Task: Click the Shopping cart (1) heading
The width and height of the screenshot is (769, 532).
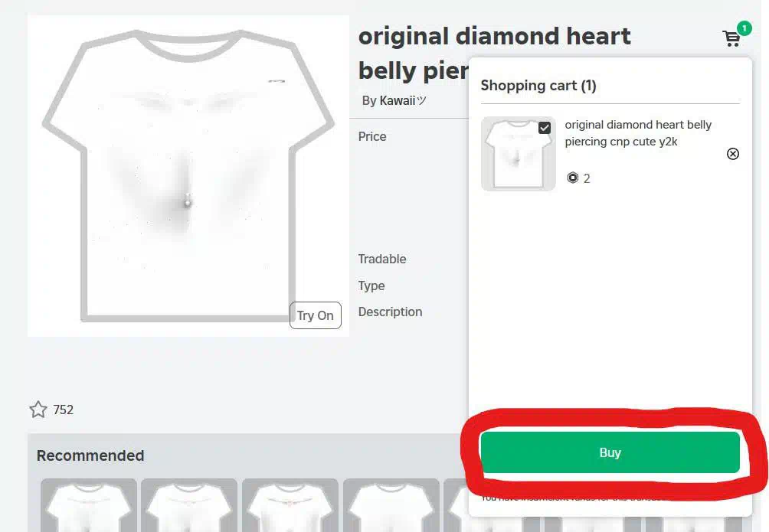Action: click(x=538, y=85)
